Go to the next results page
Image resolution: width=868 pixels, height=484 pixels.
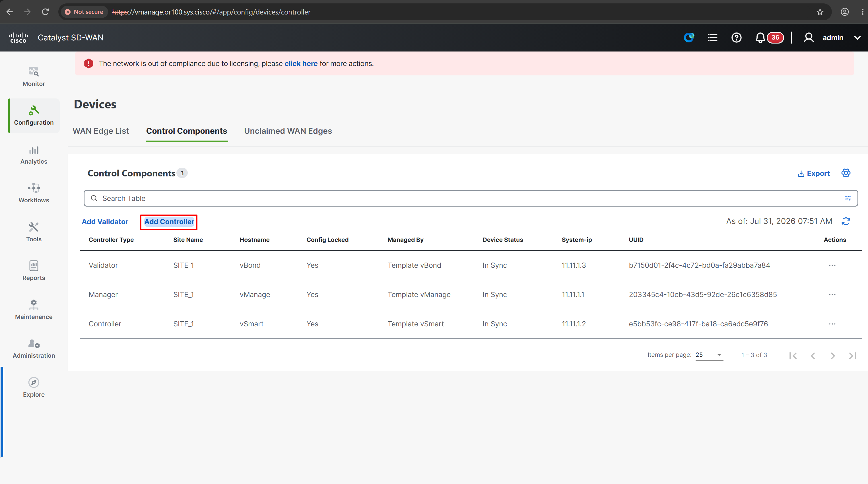833,356
